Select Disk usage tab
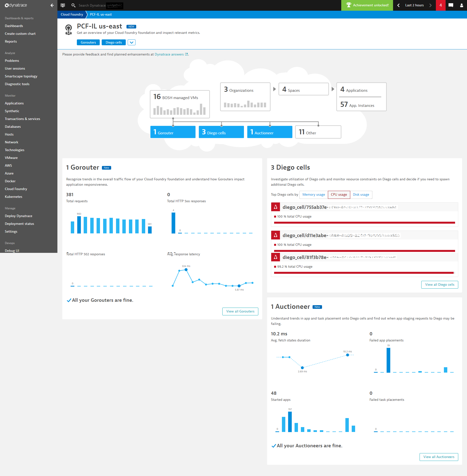467x476 pixels. click(361, 195)
